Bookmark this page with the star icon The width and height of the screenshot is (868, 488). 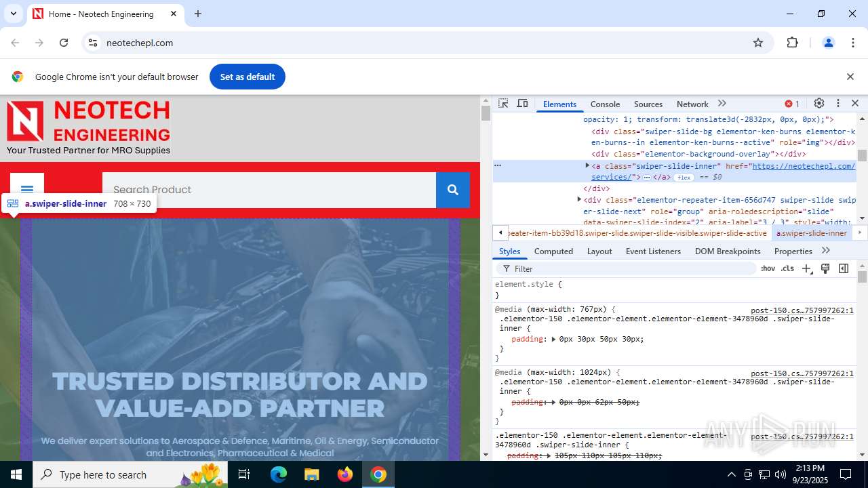pyautogui.click(x=758, y=43)
